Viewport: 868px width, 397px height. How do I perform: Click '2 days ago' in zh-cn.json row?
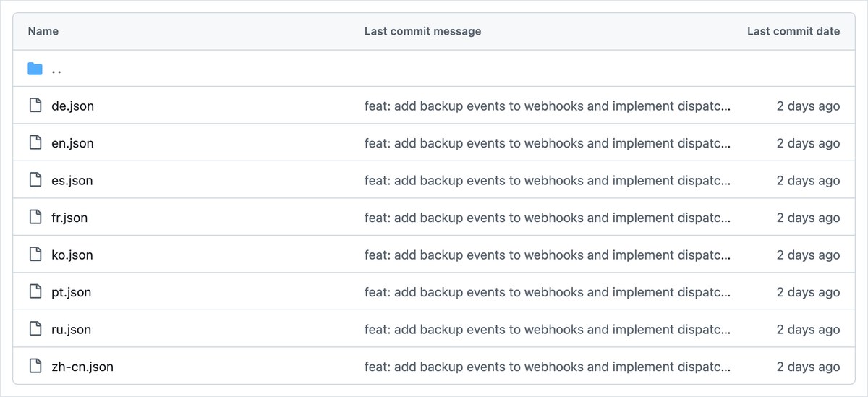point(809,367)
